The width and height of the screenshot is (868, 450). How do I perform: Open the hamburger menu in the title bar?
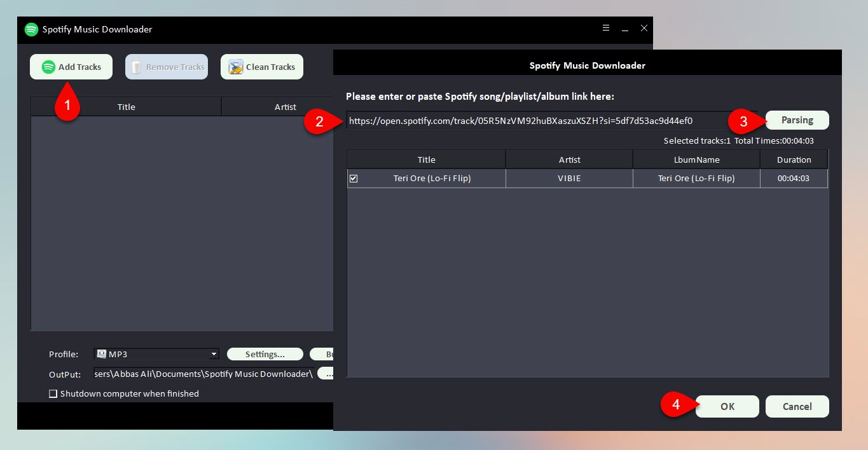pyautogui.click(x=606, y=29)
